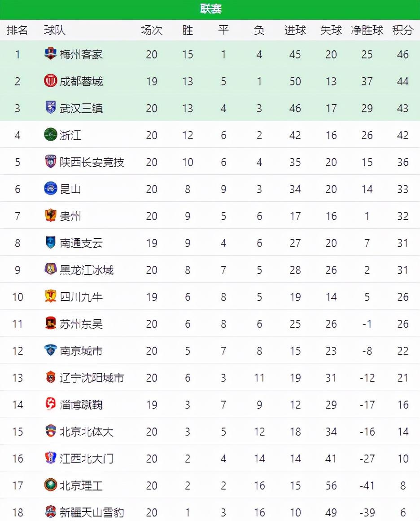This screenshot has height=521, width=420.
Task: Open the 苏州东吴 team name link
Action: click(81, 324)
